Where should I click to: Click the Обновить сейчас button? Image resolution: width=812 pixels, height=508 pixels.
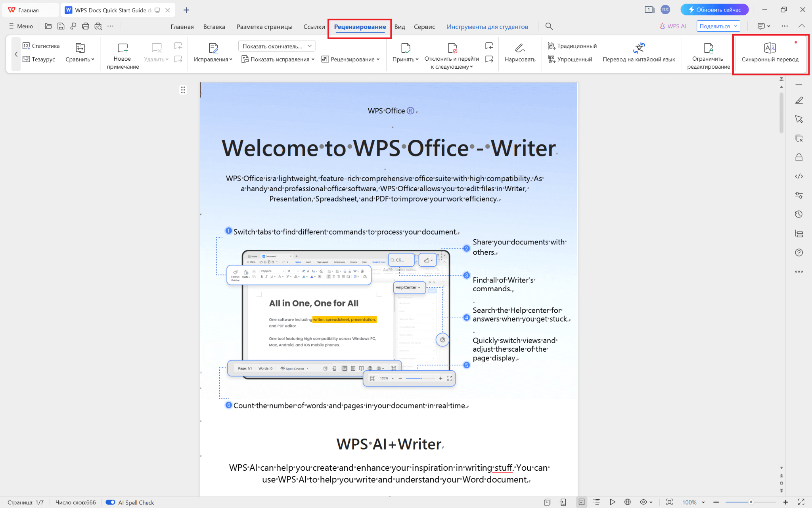(x=714, y=9)
